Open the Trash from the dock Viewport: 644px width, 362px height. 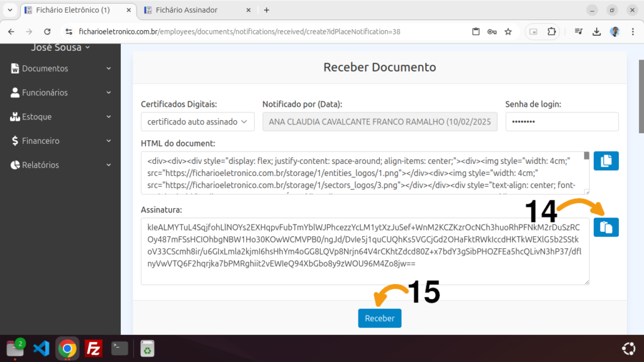tap(147, 348)
